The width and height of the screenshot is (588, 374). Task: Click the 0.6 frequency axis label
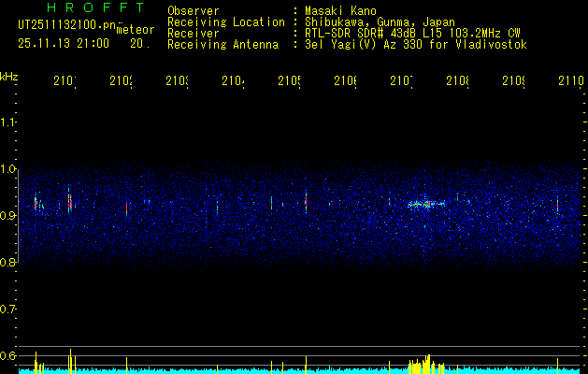pyautogui.click(x=7, y=355)
